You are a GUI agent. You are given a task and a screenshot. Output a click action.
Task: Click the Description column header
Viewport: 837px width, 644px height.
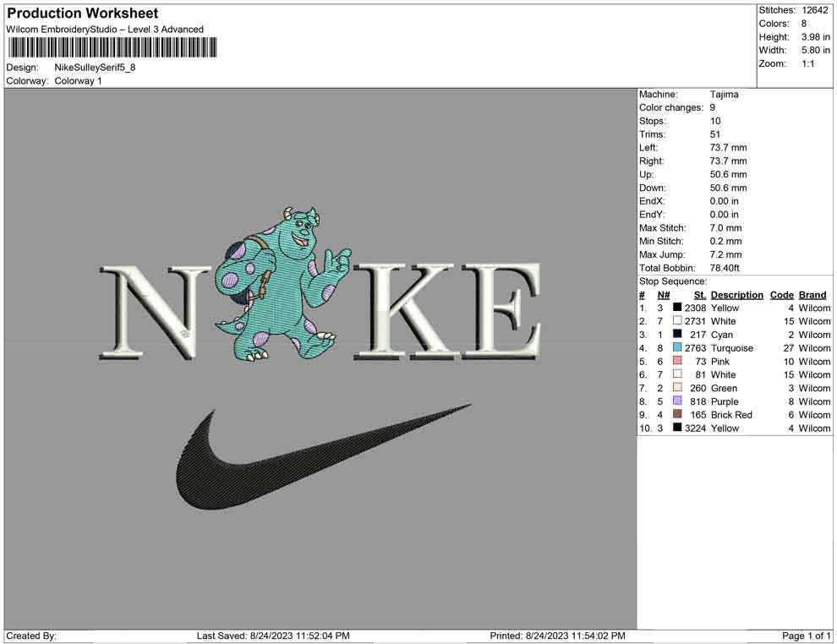(x=736, y=295)
